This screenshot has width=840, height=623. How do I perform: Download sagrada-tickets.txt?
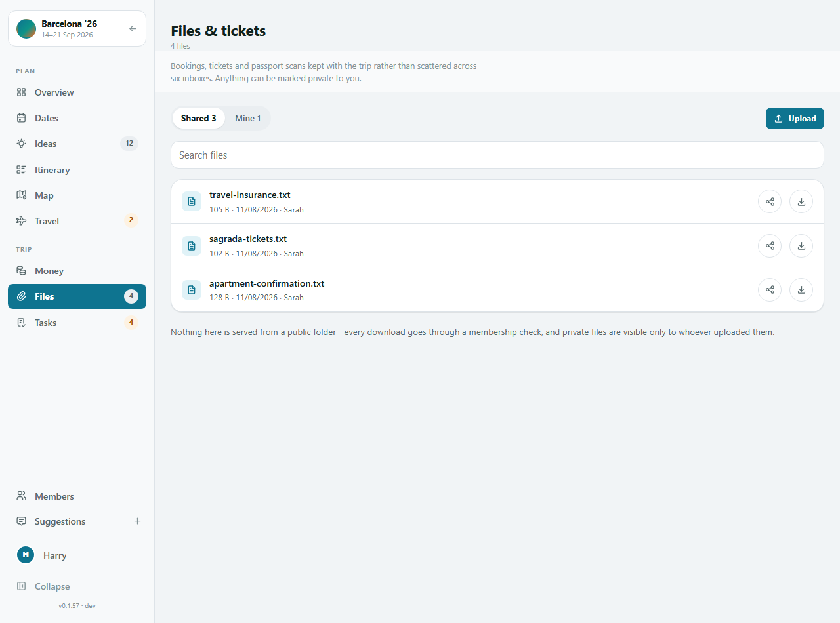coord(801,246)
